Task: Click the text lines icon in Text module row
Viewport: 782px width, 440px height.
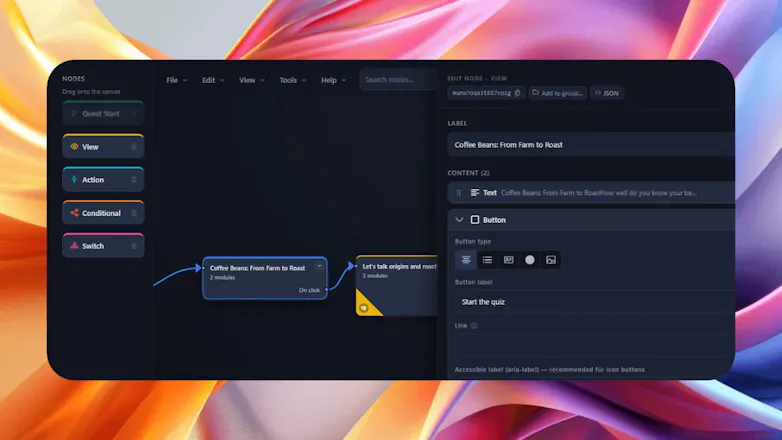Action: pos(475,193)
